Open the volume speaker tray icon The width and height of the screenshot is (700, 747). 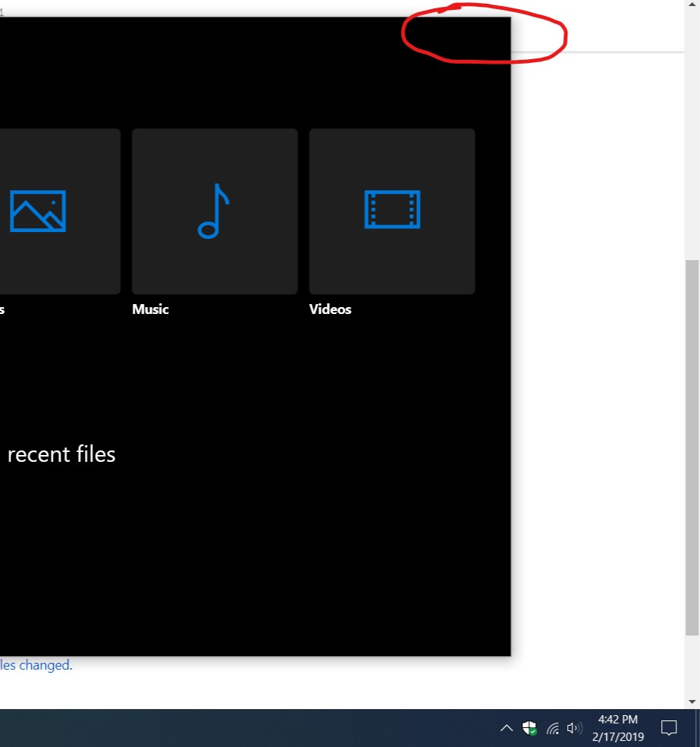(x=574, y=728)
